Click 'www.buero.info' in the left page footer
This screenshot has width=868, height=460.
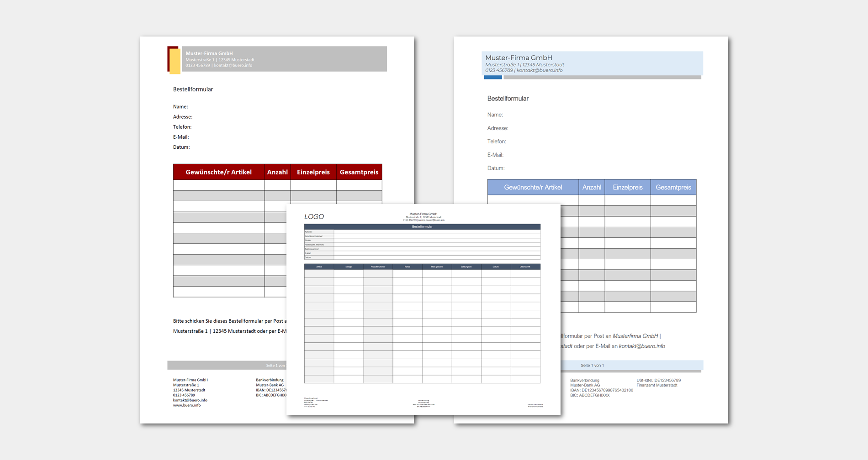[x=186, y=405]
